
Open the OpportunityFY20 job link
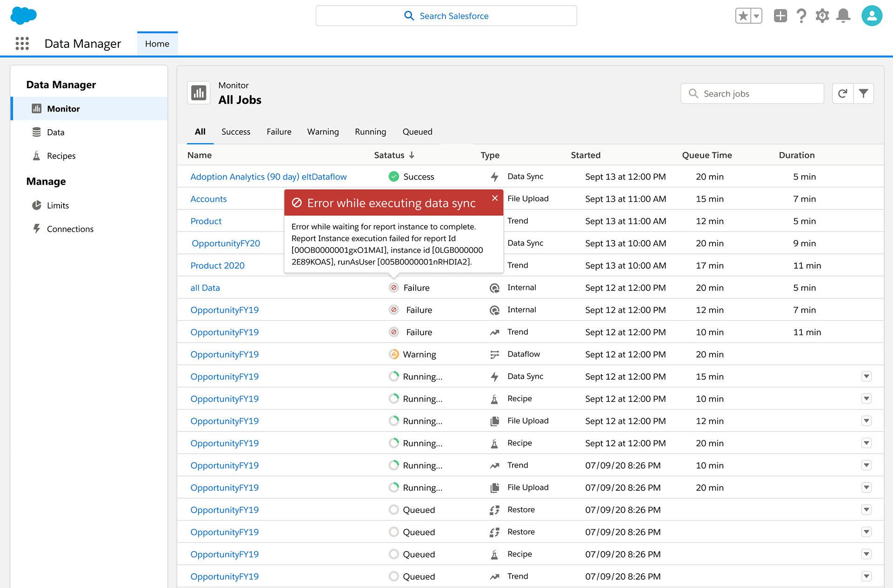[226, 243]
